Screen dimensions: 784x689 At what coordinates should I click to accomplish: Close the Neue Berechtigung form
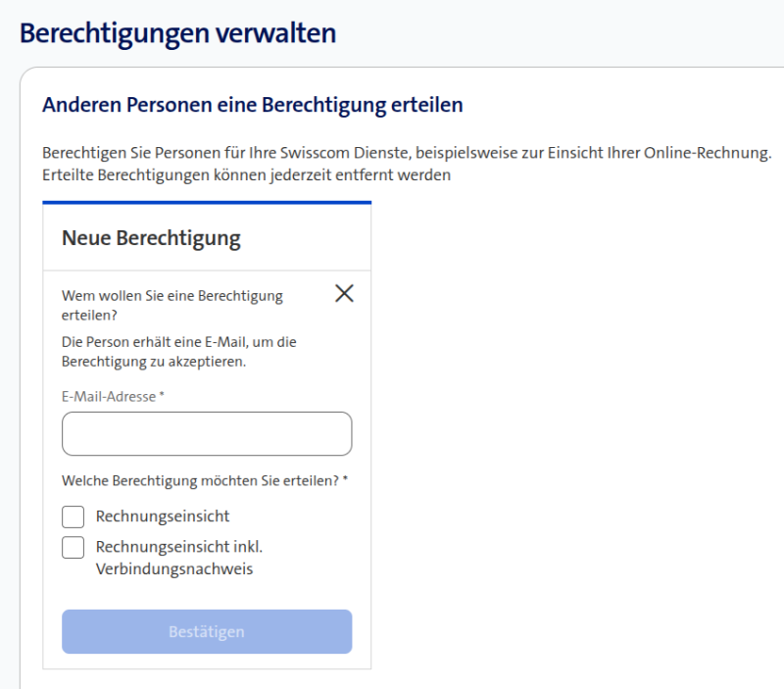(x=344, y=292)
